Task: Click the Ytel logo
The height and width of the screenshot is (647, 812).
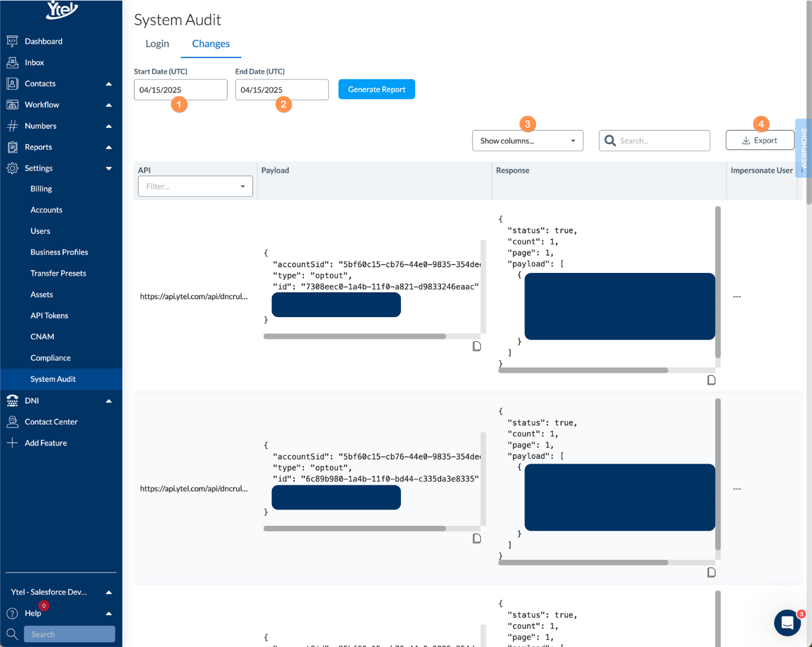Action: click(62, 9)
